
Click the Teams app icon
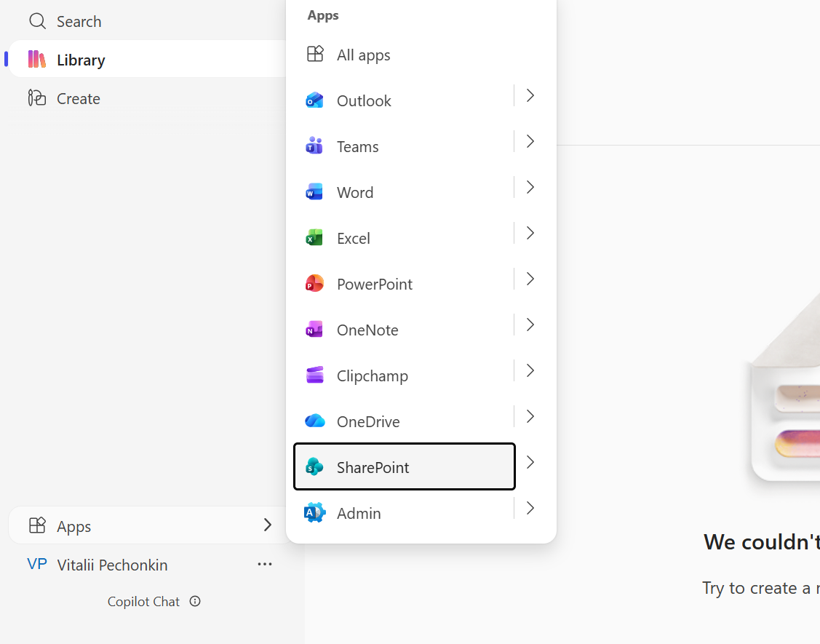coord(314,146)
